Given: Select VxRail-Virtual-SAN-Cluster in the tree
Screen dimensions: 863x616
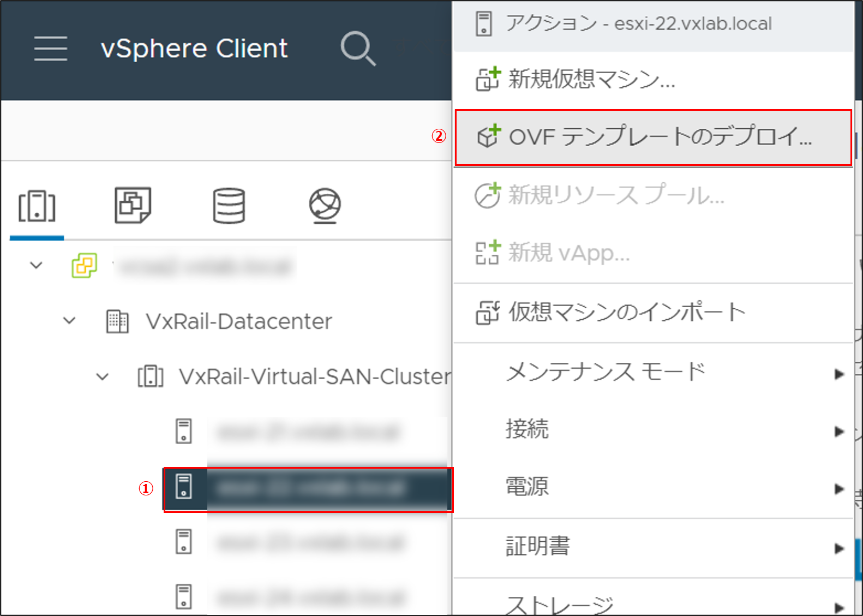Looking at the screenshot, I should click(315, 376).
